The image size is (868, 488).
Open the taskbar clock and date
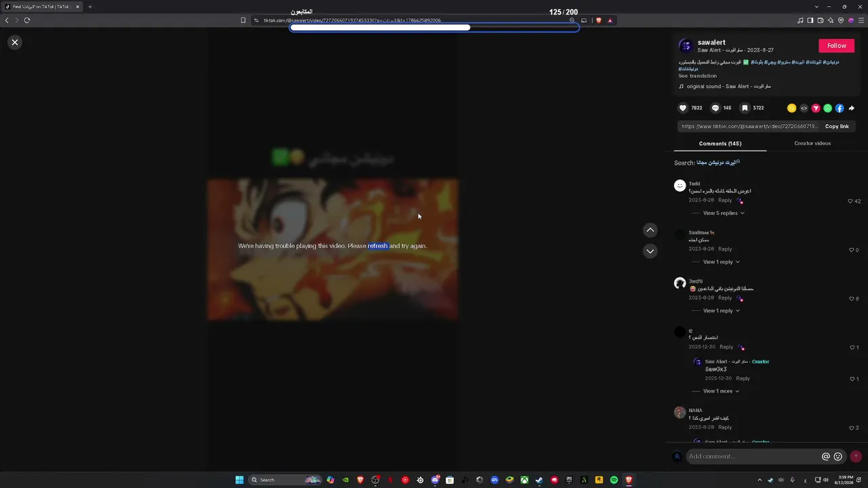845,480
